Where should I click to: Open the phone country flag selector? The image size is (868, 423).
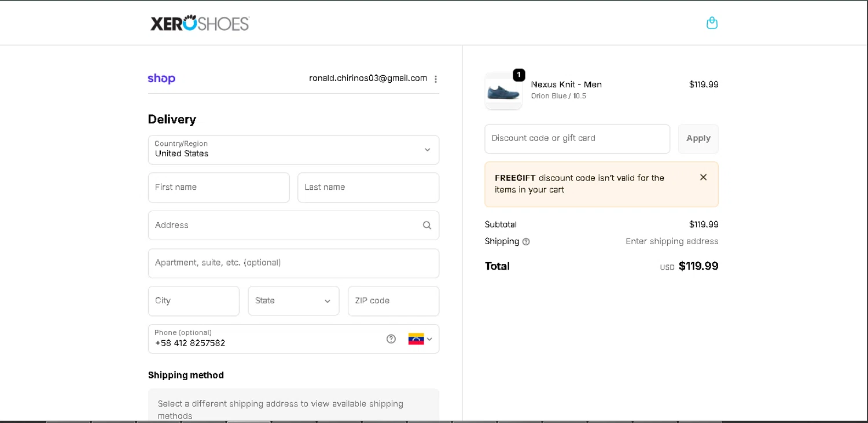point(421,339)
